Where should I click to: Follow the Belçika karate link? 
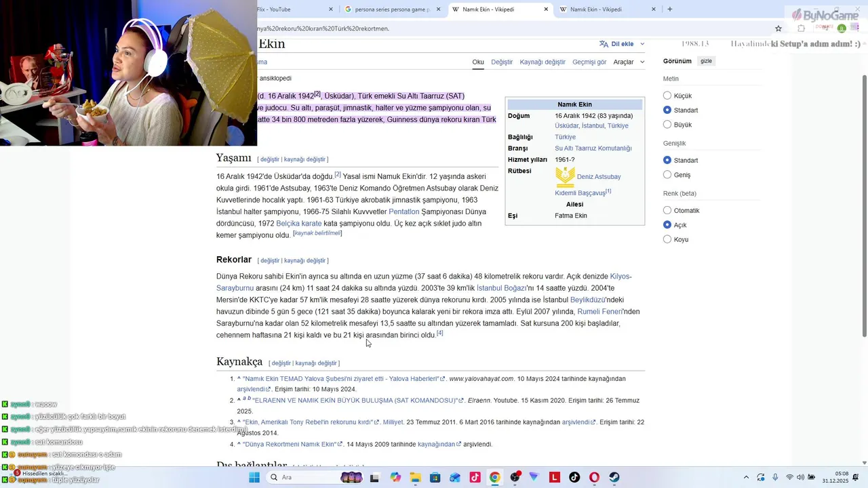(299, 224)
